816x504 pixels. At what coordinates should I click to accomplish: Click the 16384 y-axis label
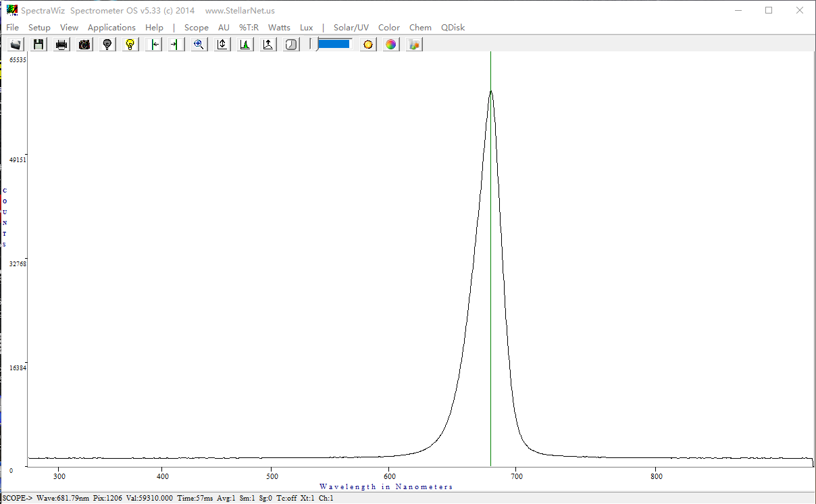point(18,368)
